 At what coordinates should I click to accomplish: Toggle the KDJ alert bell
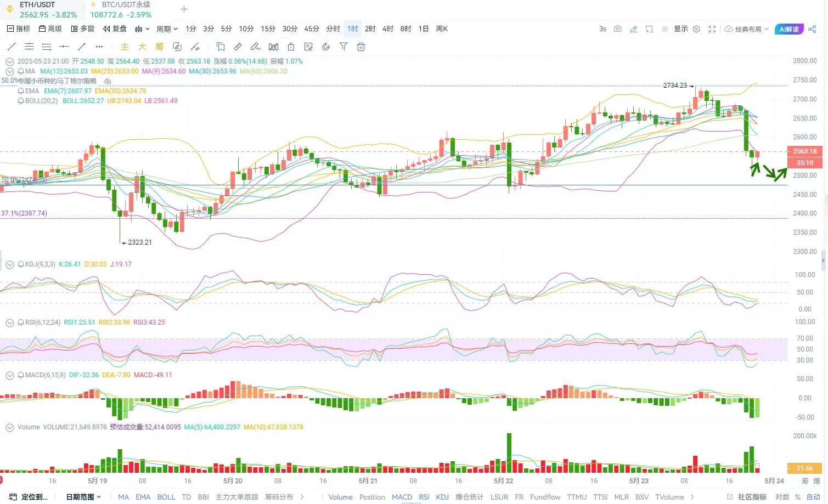[21, 264]
